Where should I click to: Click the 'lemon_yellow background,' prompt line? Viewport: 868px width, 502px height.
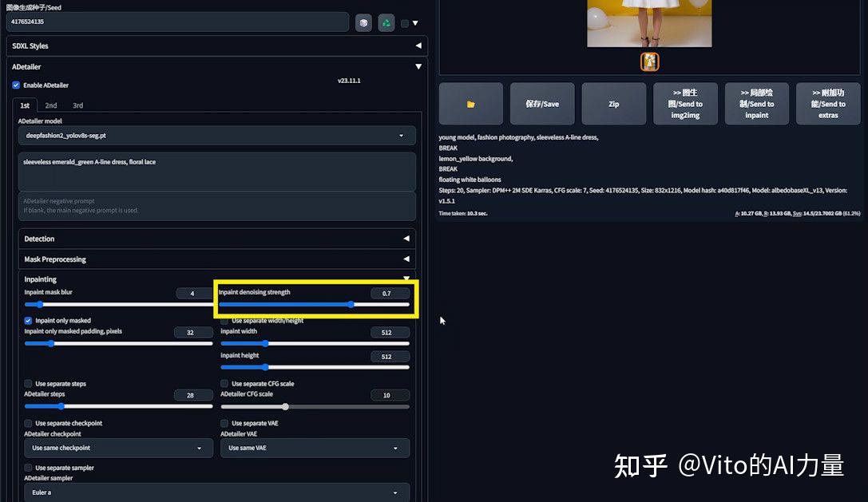475,159
